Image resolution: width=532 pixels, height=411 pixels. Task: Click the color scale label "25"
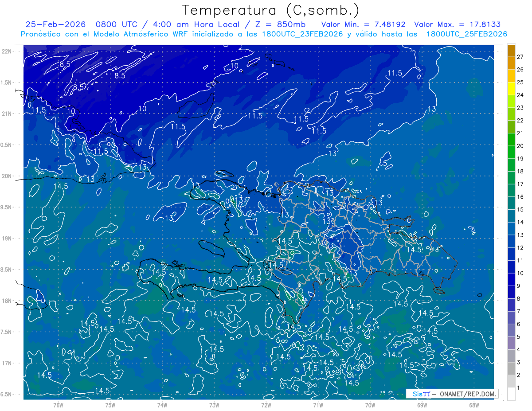coord(520,82)
